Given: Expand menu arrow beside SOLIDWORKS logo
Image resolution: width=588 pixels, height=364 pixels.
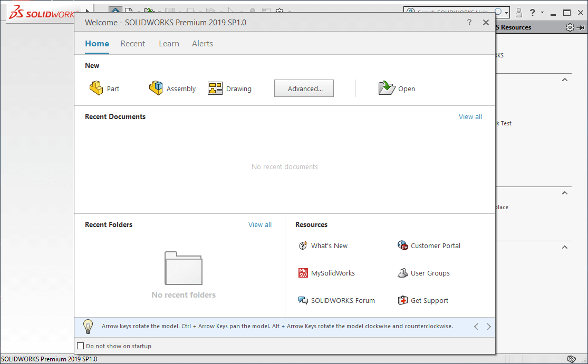Looking at the screenshot, I should pyautogui.click(x=88, y=11).
